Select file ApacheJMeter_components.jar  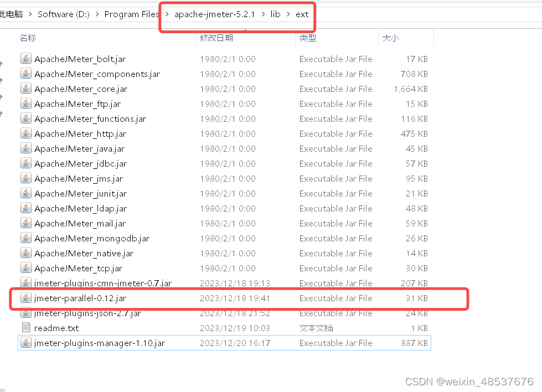tap(97, 74)
